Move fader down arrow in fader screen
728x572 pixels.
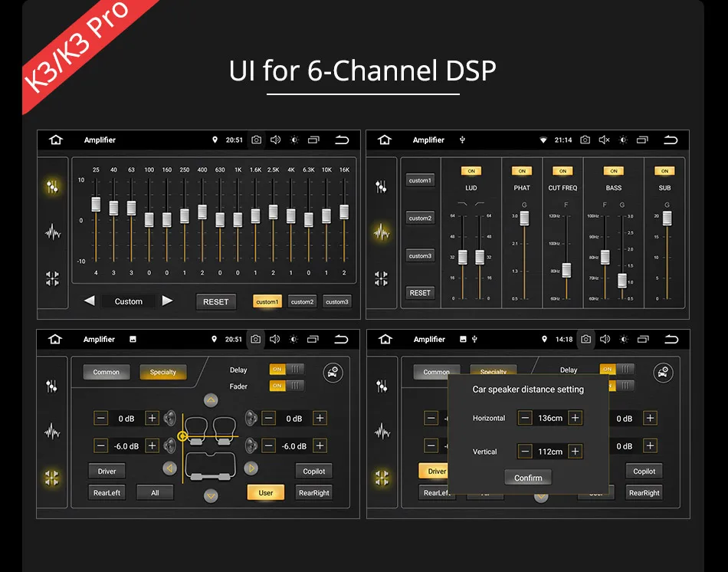[x=211, y=496]
